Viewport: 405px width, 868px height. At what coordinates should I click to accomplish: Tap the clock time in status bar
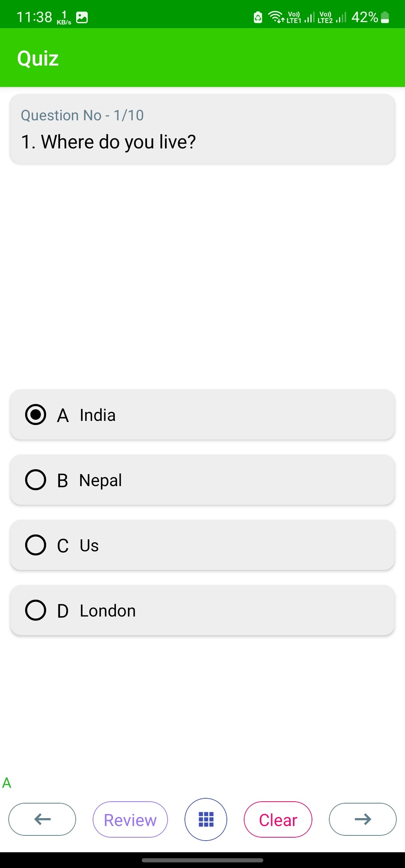coord(34,17)
